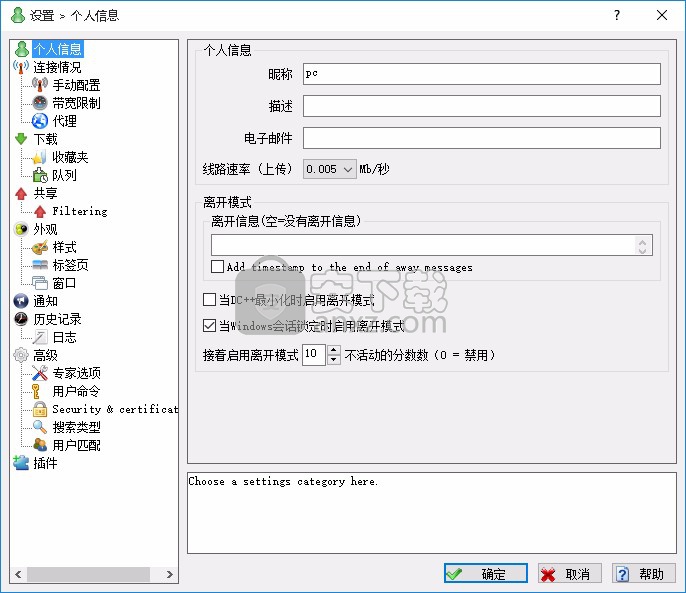Select the 个人信息 tree item
The image size is (686, 593).
57,49
